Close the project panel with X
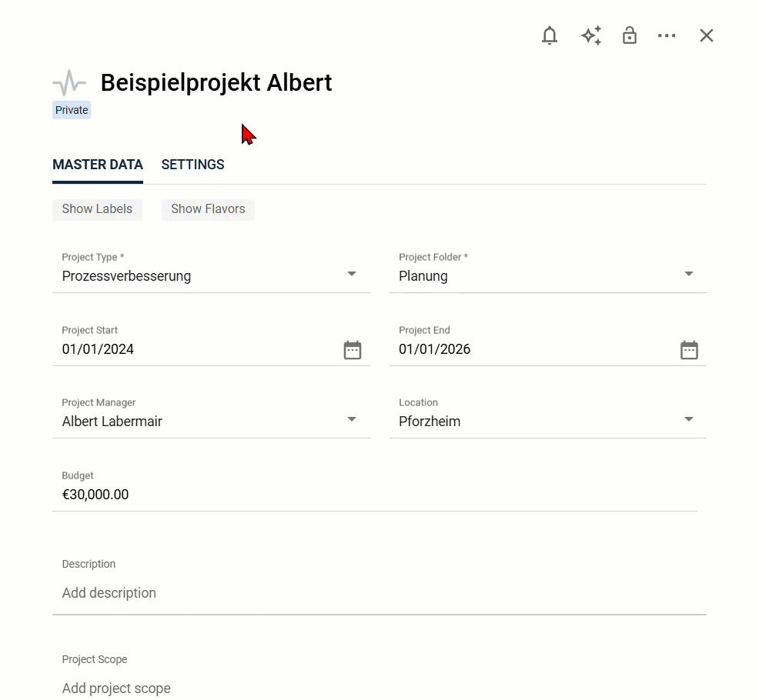Viewport: 759px width, 700px height. click(707, 35)
